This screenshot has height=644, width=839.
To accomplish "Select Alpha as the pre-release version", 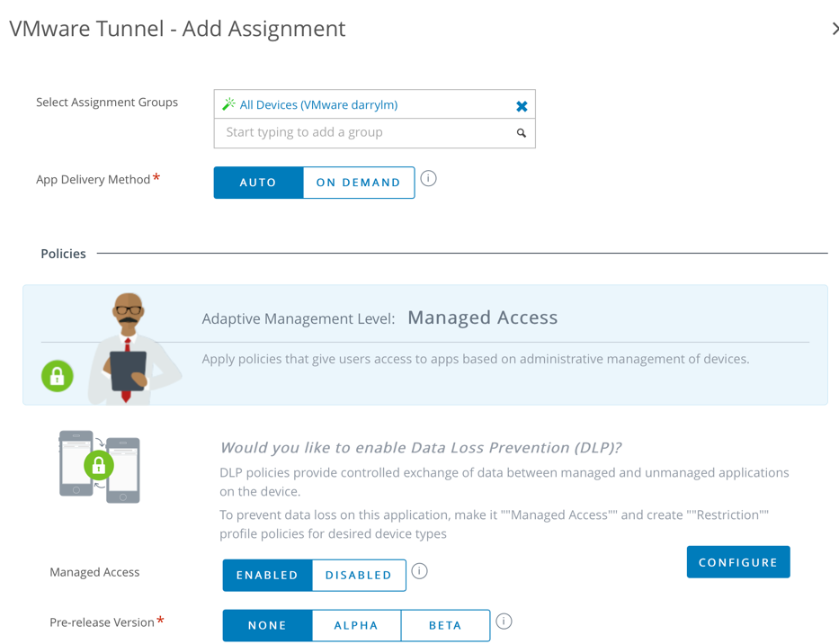I will coord(357,624).
